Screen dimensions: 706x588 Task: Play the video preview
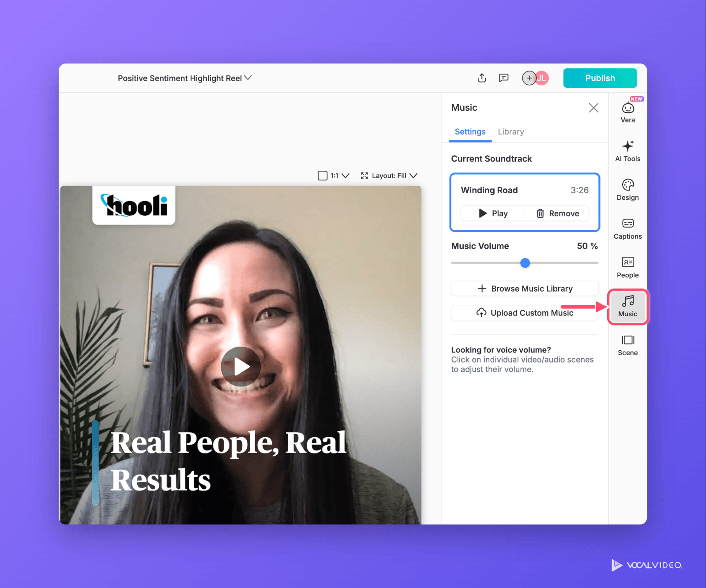click(x=241, y=367)
